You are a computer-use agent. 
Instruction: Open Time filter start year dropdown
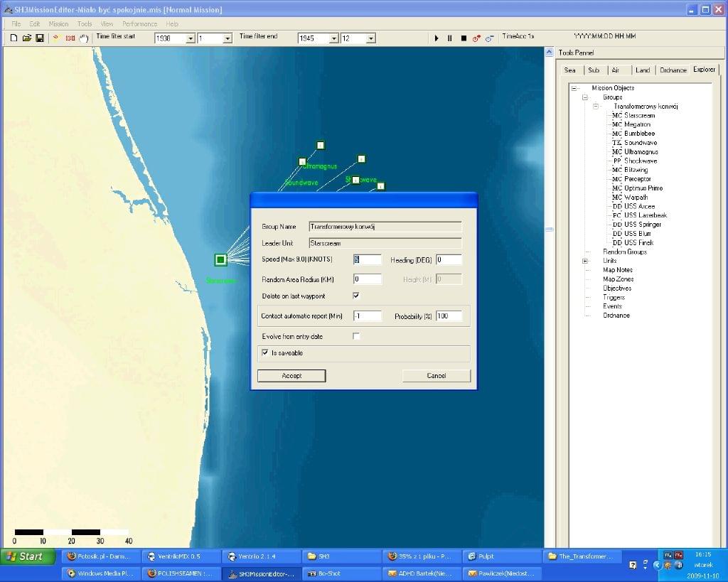click(x=191, y=38)
